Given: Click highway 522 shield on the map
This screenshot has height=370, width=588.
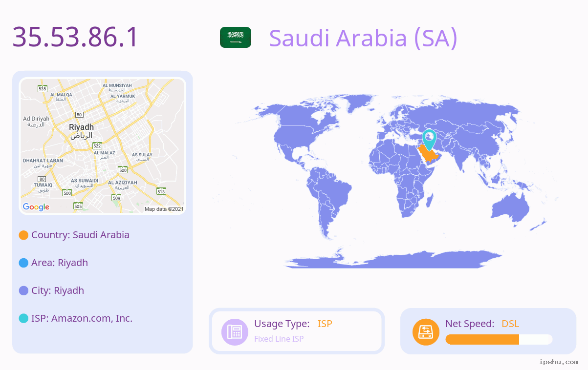Looking at the screenshot, I should pyautogui.click(x=97, y=145).
